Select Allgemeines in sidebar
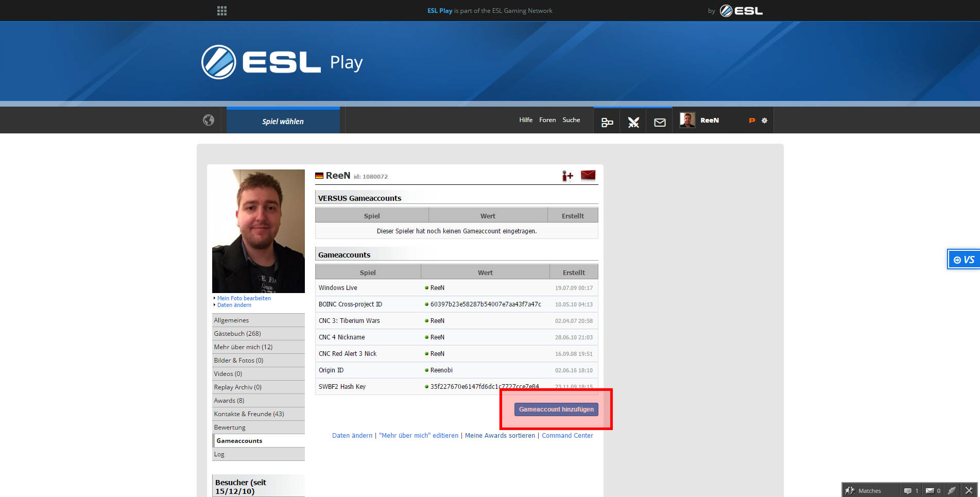 point(259,320)
